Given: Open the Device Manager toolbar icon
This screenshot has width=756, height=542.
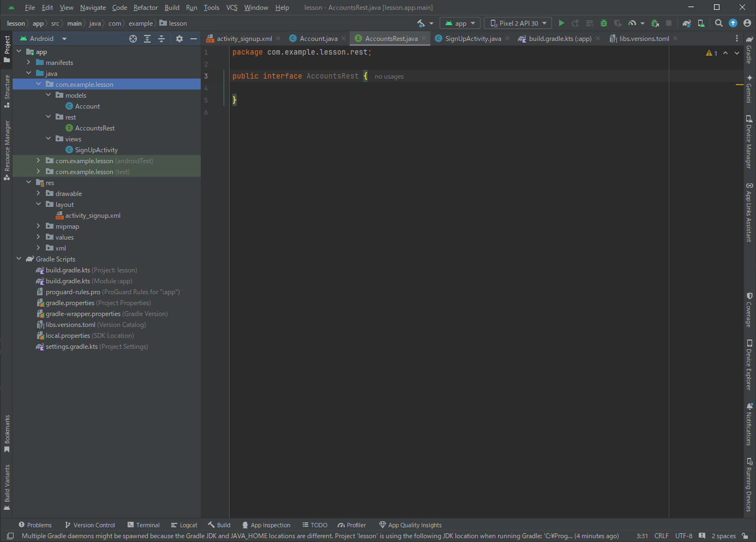Looking at the screenshot, I should click(x=701, y=23).
